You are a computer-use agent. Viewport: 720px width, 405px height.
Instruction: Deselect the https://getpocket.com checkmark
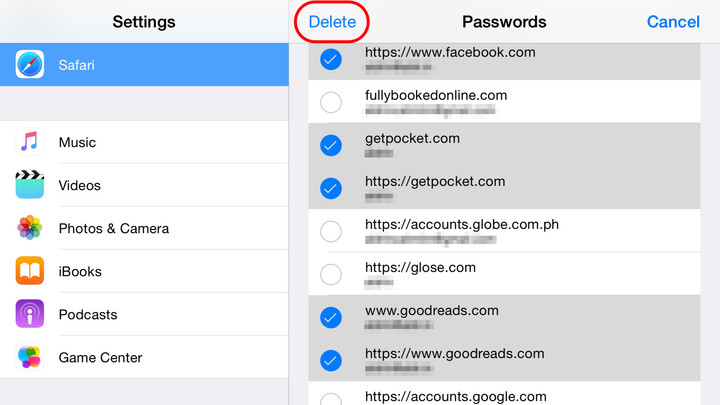tap(331, 188)
